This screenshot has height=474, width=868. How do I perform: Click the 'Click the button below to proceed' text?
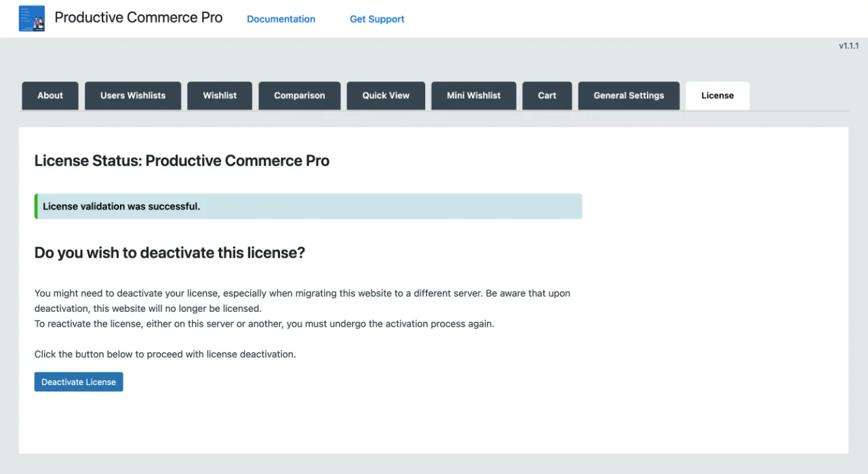coord(165,354)
